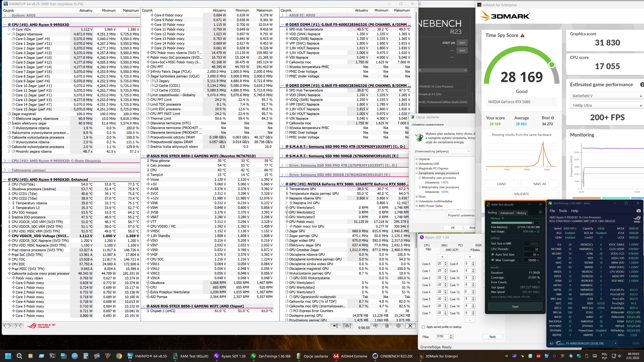Click HWiNFO network share icon

point(335,326)
